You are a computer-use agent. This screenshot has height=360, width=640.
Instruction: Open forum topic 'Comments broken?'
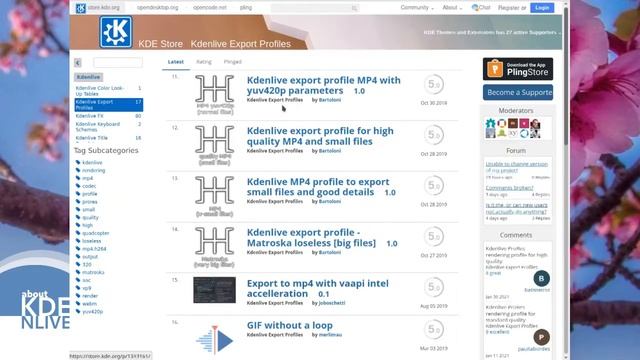509,188
